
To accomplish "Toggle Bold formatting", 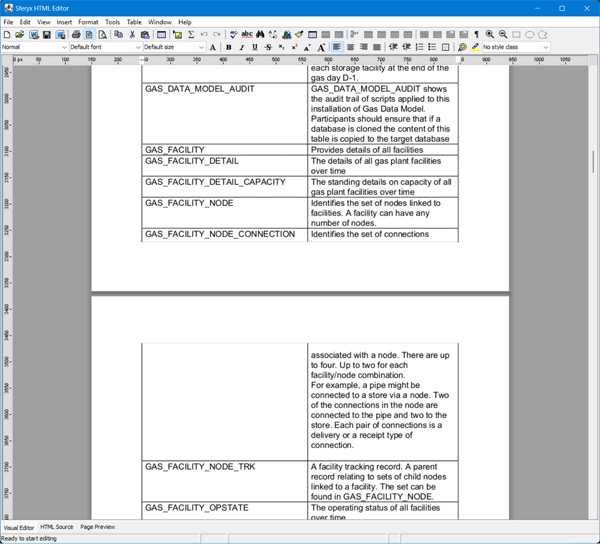I will click(229, 47).
